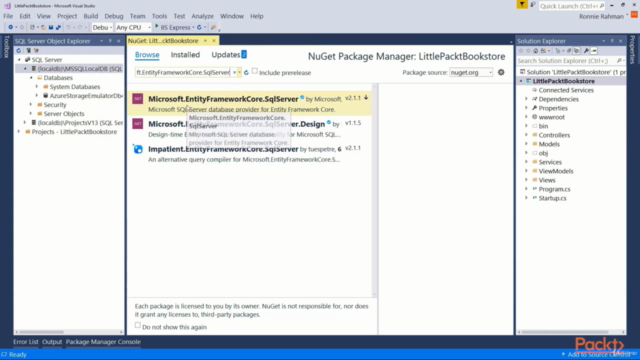Select the Startup.cs file

(x=552, y=198)
